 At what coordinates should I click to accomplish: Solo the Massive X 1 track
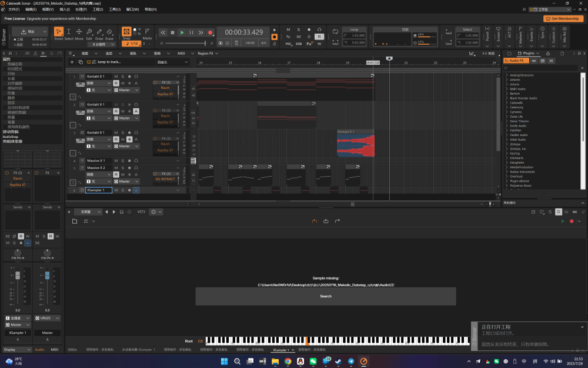123,161
